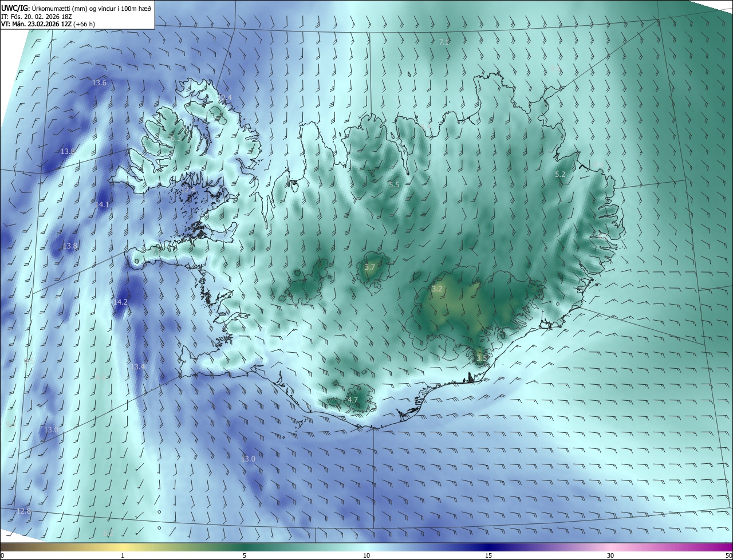Click the color scale tick label 30
Viewport: 733px width, 560px height.
[x=610, y=555]
